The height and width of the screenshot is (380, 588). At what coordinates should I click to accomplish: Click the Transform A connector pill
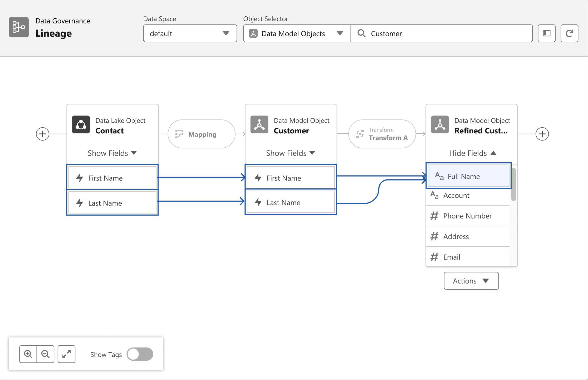(x=382, y=134)
